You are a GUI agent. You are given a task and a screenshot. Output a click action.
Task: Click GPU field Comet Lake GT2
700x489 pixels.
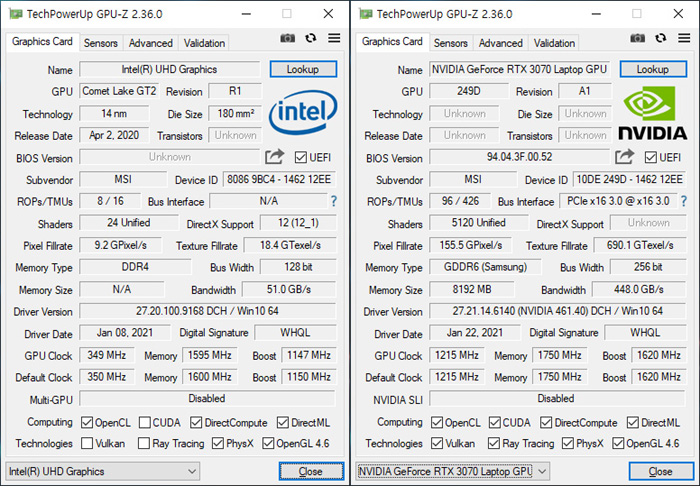tap(119, 91)
